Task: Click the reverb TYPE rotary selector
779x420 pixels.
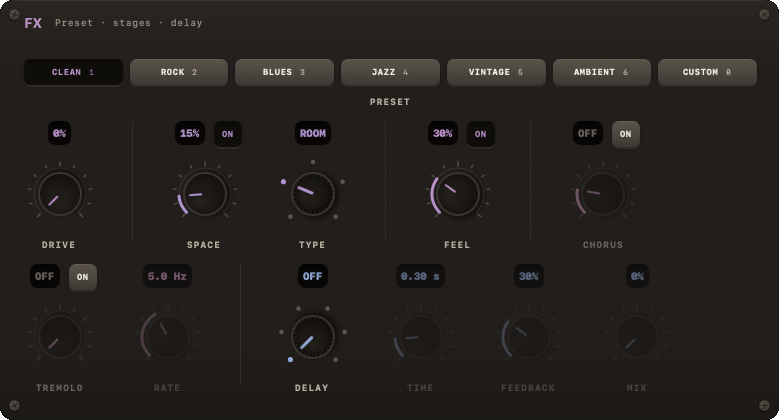Action: [312, 194]
